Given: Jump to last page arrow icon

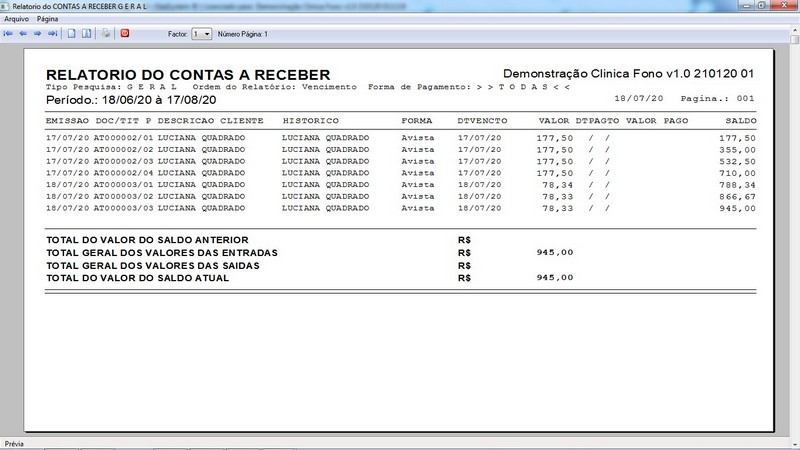Looking at the screenshot, I should pyautogui.click(x=53, y=34).
